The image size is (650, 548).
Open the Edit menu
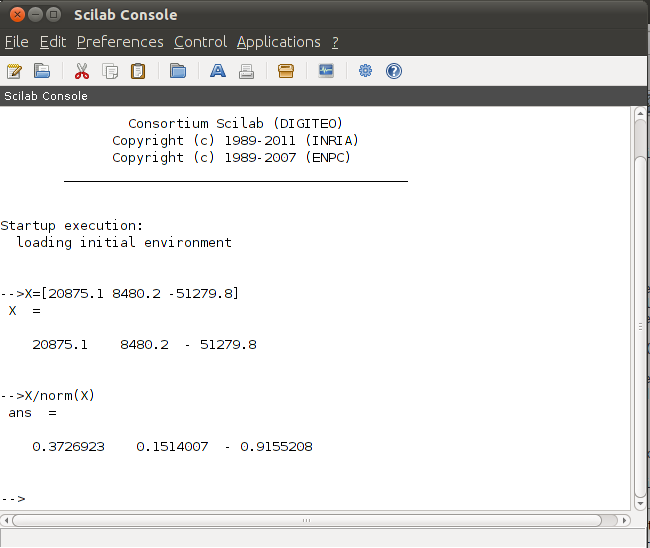click(x=53, y=42)
